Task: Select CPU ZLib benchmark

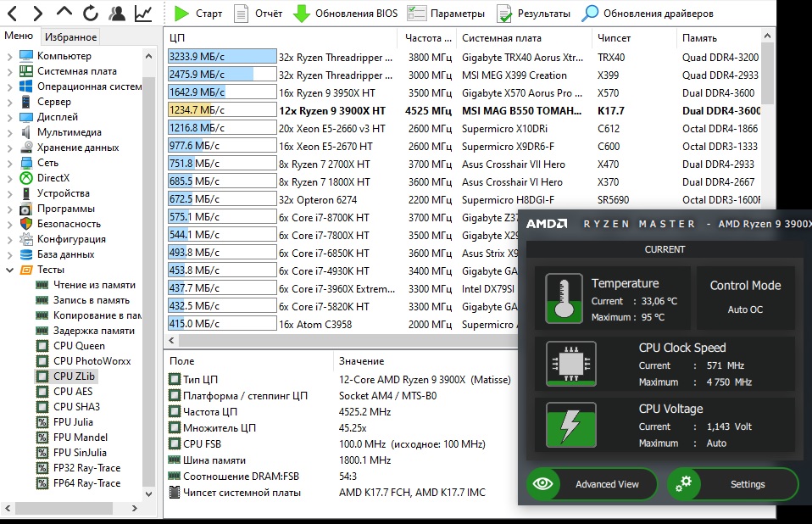Action: pos(74,376)
